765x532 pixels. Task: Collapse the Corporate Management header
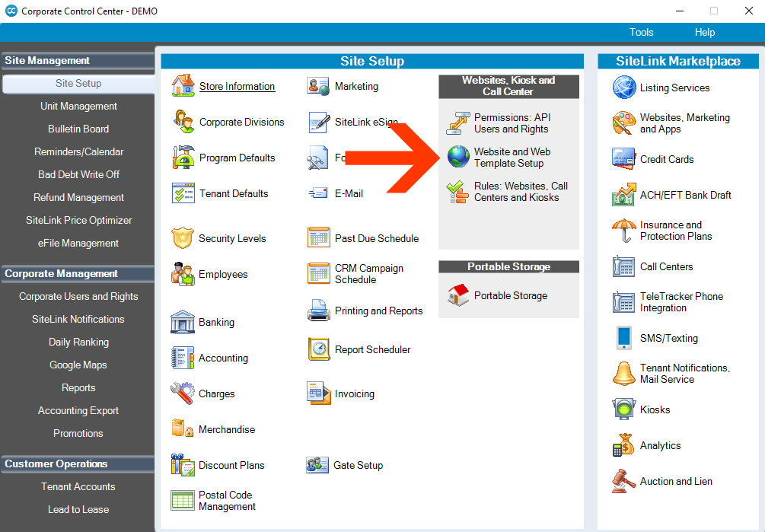(x=78, y=273)
